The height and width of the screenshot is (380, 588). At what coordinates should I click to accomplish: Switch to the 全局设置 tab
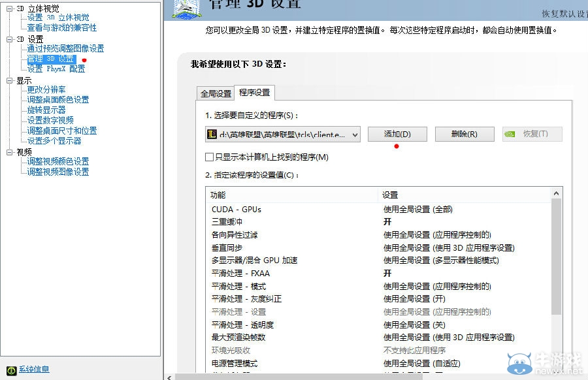[x=215, y=93]
